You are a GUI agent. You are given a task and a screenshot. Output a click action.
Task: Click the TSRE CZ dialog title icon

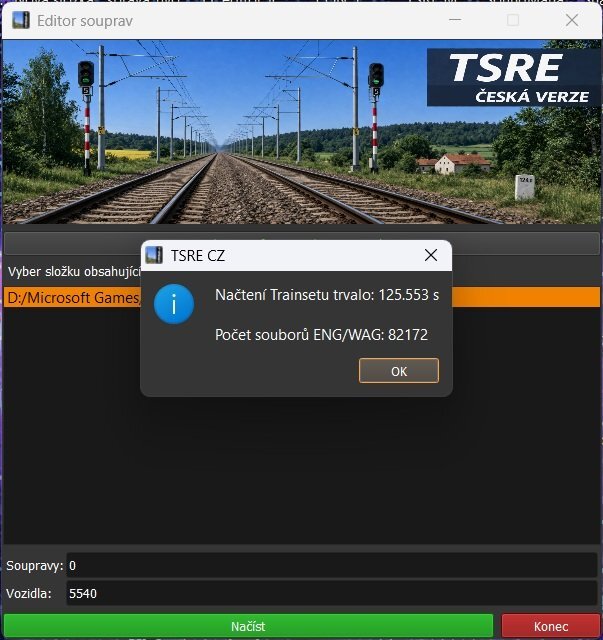154,255
